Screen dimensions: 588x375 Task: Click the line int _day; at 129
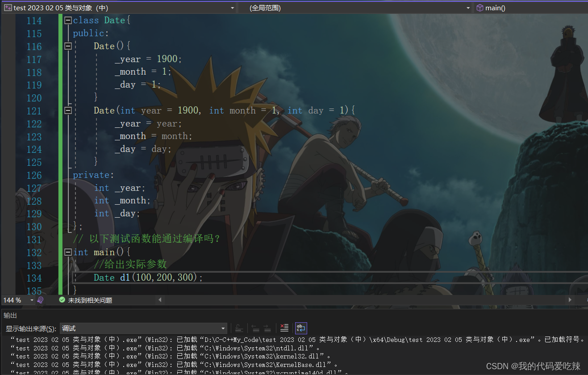[117, 214]
